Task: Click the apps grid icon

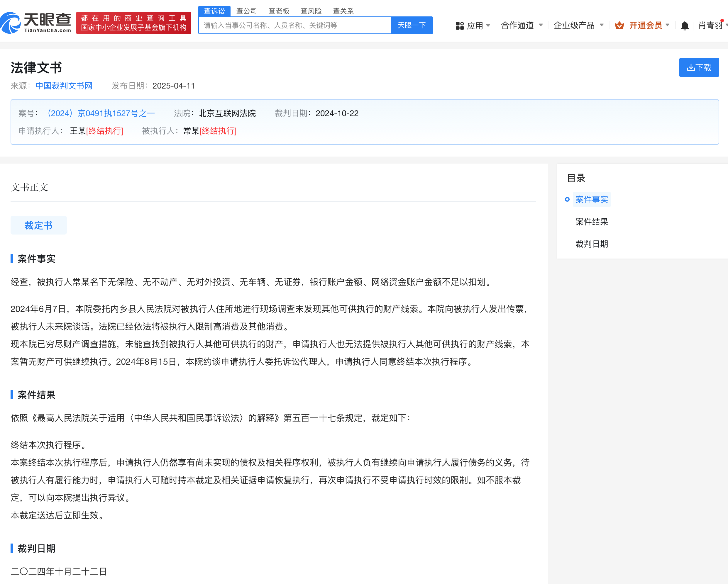Action: click(x=460, y=26)
